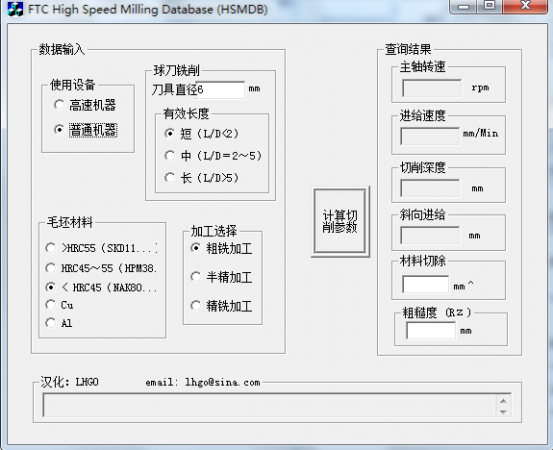Click the rpm unit label
Viewport: 553px width, 450px height.
click(480, 88)
